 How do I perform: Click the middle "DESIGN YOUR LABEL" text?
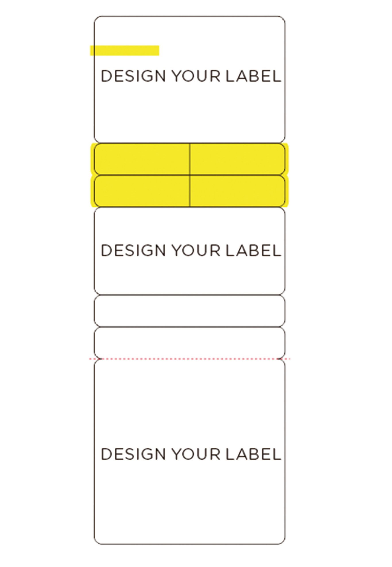(191, 251)
